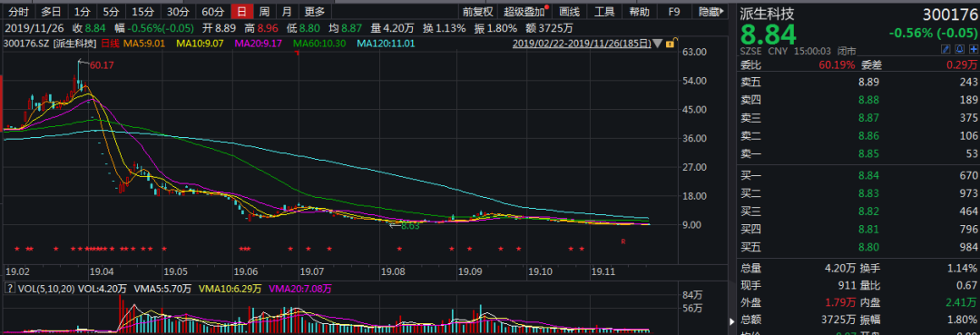Select the 60分 period tab
Image resolution: width=980 pixels, height=335 pixels.
[212, 11]
